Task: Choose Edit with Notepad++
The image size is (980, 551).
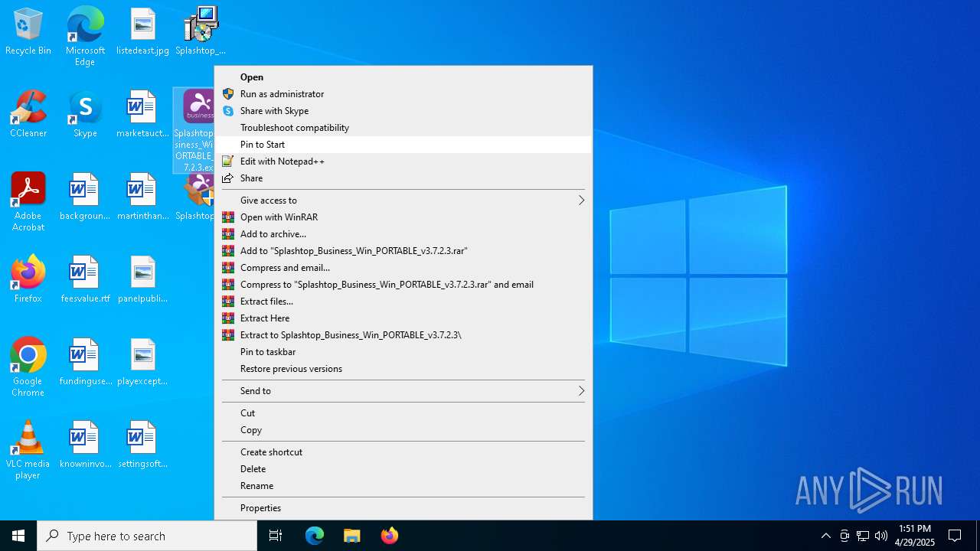Action: pos(403,161)
